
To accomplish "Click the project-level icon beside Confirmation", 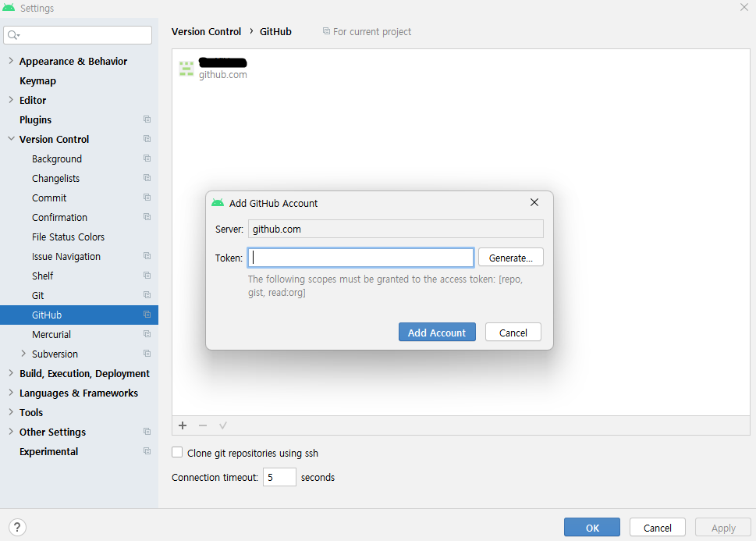I will [147, 217].
